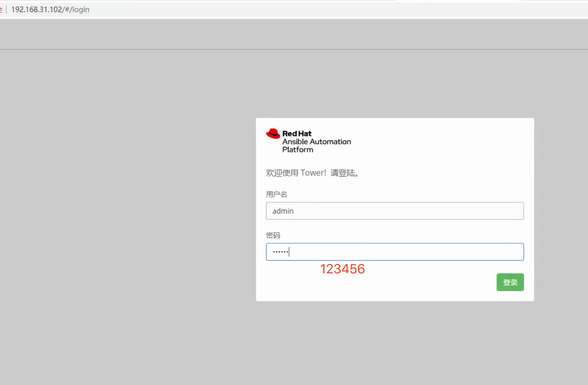The height and width of the screenshot is (385, 588).
Task: Focus the masked 密码 password field
Action: [x=395, y=252]
